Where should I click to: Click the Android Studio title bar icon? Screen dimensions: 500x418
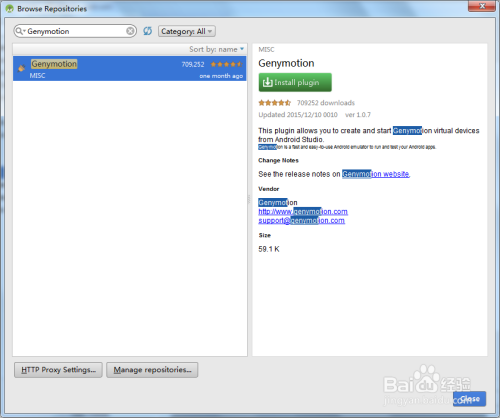(x=9, y=8)
